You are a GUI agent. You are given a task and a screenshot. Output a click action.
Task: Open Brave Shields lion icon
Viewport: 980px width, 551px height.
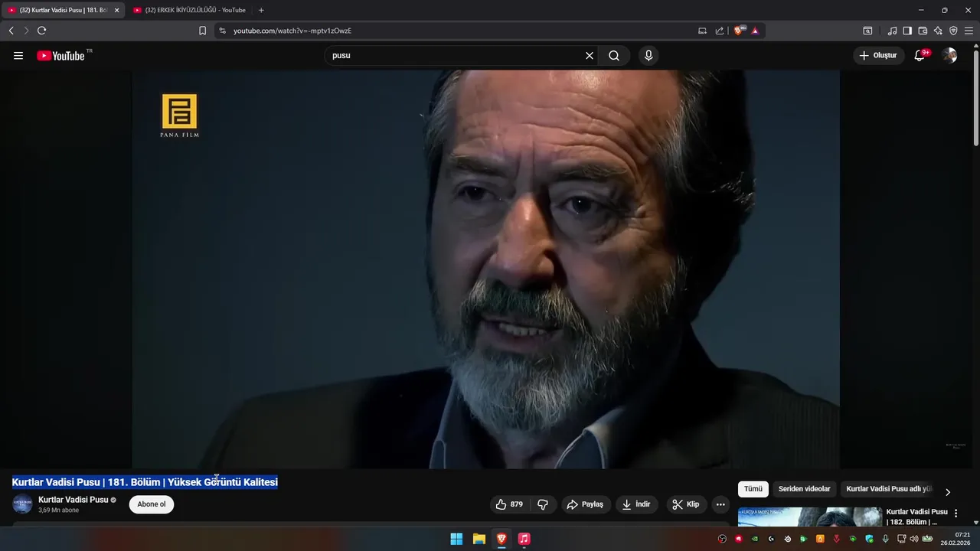(740, 31)
